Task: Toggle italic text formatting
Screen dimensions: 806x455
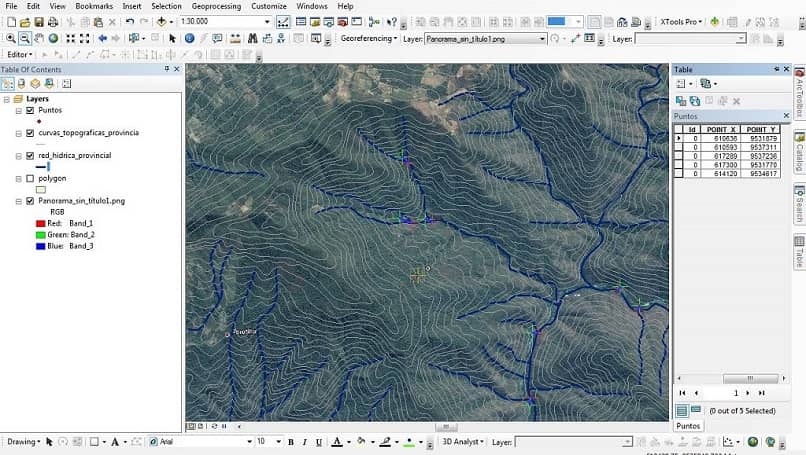Action: [304, 442]
